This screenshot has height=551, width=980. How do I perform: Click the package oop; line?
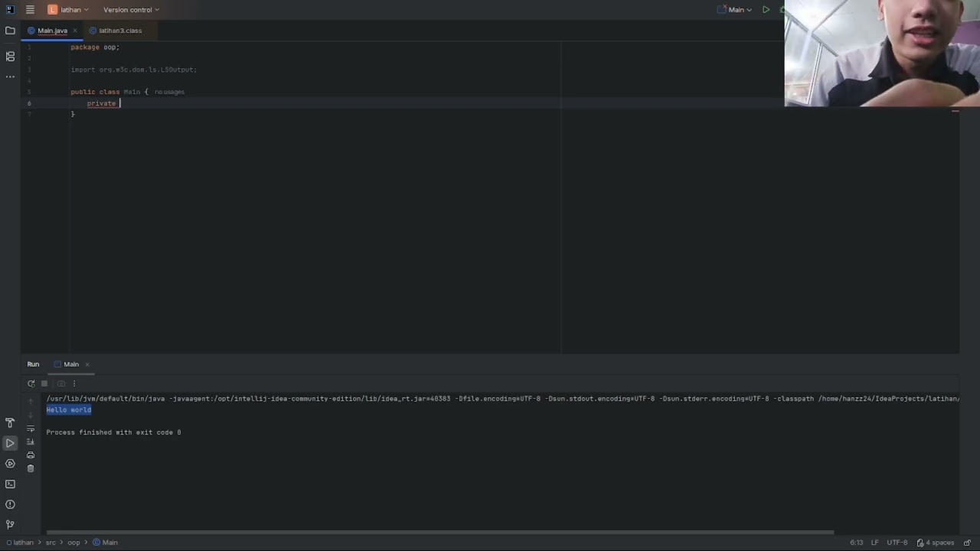click(x=95, y=47)
